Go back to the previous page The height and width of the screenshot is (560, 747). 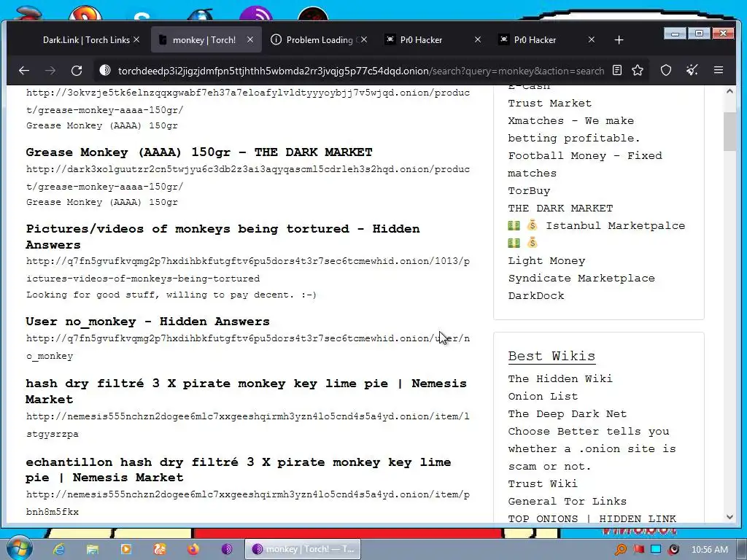tap(24, 71)
